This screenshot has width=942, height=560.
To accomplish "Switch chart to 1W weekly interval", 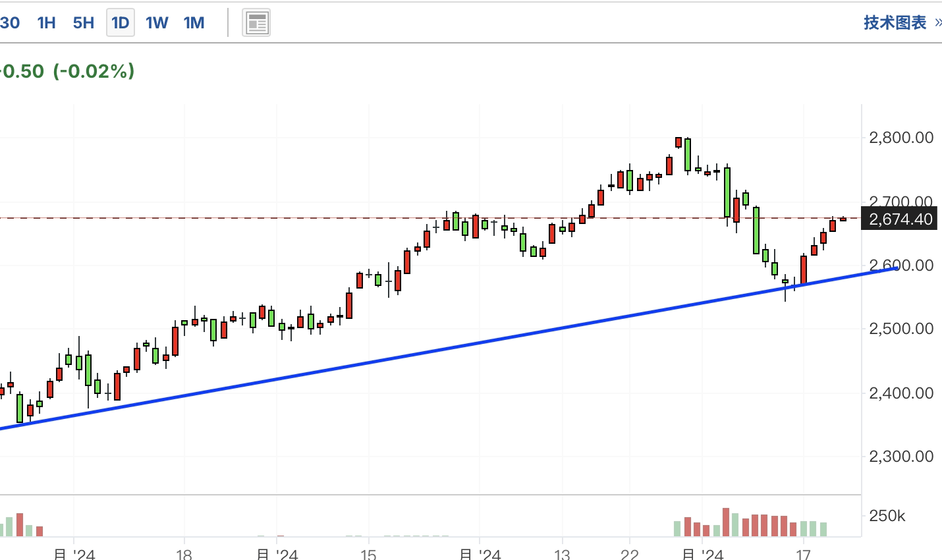I will tap(157, 23).
